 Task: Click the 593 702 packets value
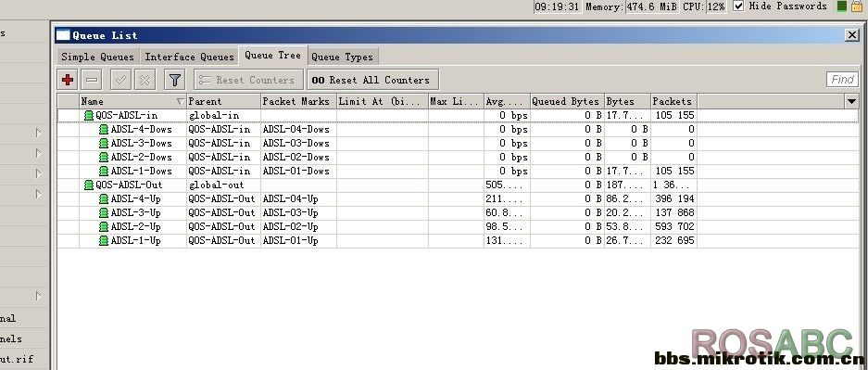(673, 226)
